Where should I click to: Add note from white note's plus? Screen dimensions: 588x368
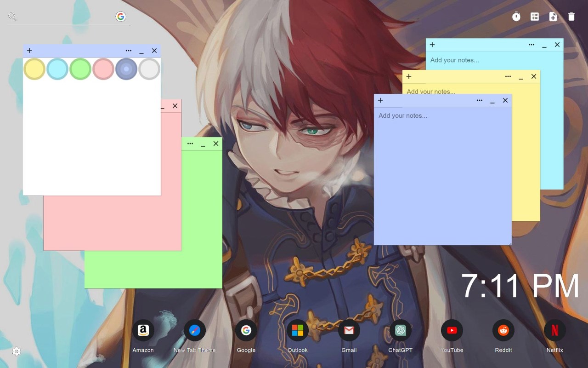[29, 51]
